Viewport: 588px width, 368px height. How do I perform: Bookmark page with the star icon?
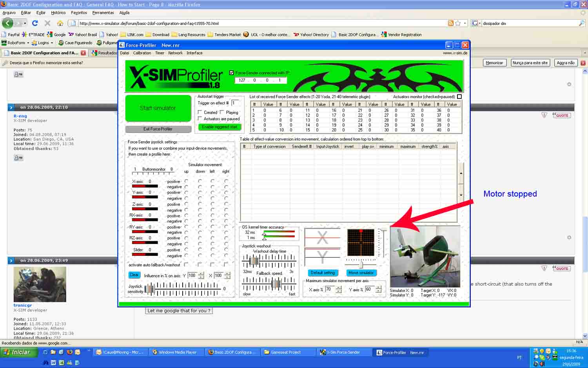(x=457, y=23)
